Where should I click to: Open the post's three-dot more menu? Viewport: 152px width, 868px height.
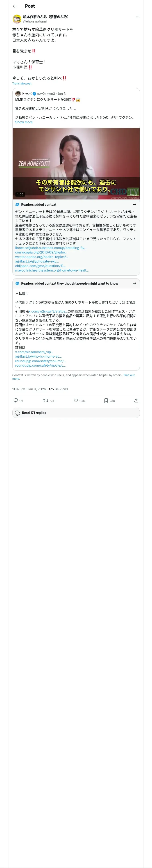point(137,17)
